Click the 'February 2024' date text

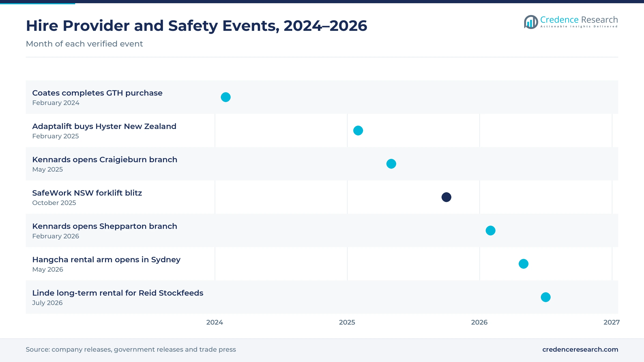pyautogui.click(x=56, y=103)
